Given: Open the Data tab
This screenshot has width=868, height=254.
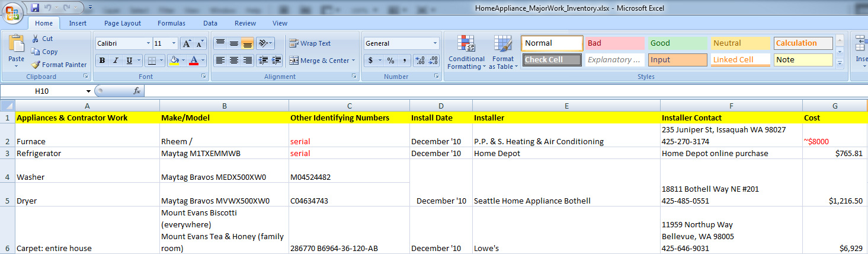Looking at the screenshot, I should [210, 23].
